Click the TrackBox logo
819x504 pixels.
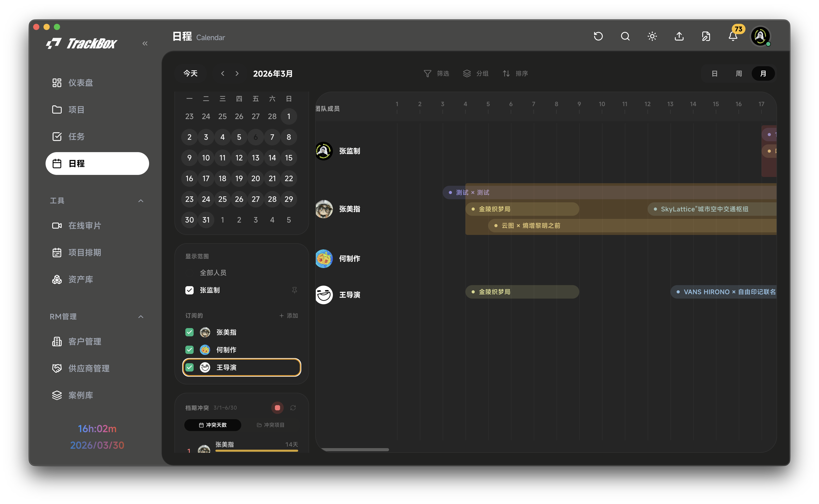coord(82,43)
